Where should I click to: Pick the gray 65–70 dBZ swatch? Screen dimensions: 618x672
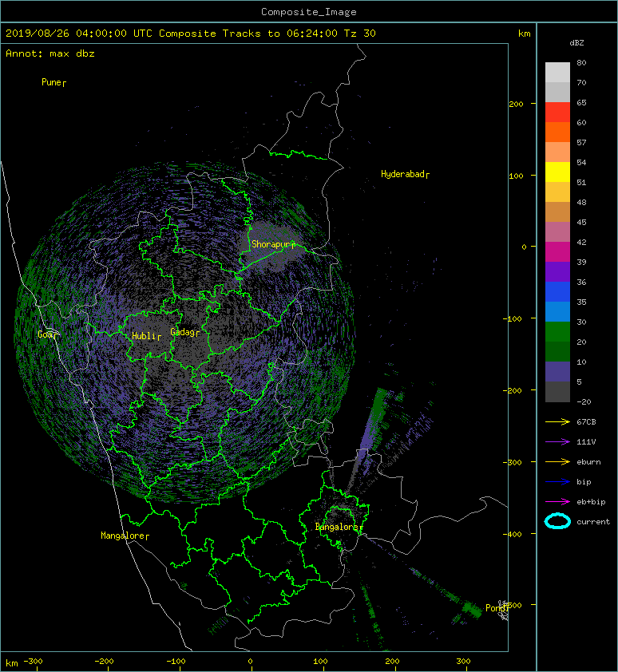557,92
